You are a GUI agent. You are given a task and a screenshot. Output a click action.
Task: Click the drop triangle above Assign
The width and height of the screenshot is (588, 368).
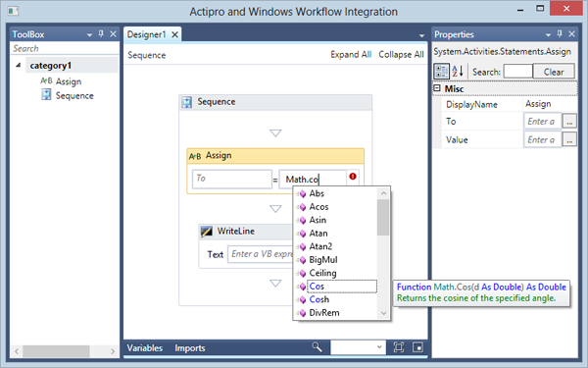tap(275, 132)
